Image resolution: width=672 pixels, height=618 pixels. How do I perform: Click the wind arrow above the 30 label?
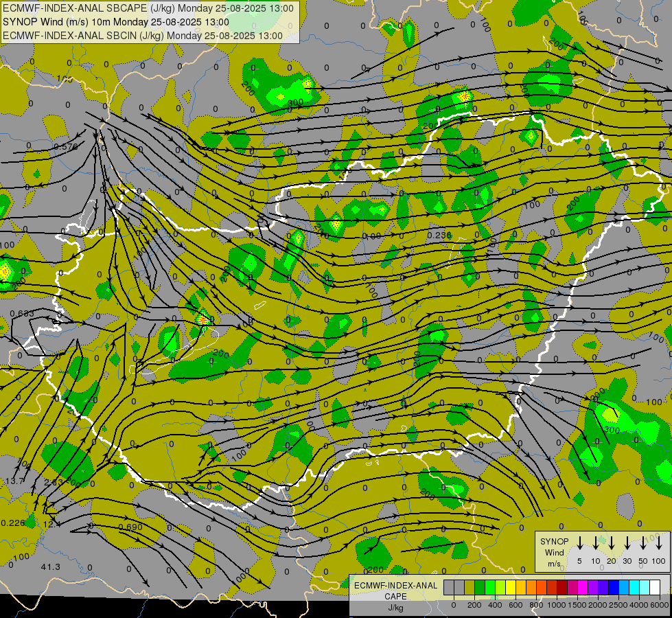coord(627,543)
